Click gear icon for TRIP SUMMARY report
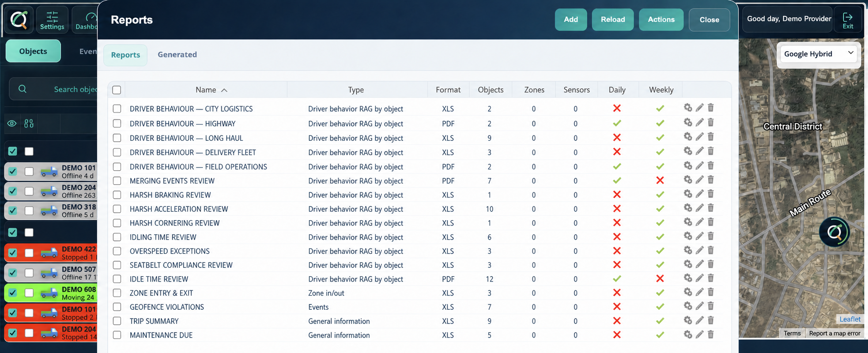The height and width of the screenshot is (353, 868). click(x=688, y=320)
